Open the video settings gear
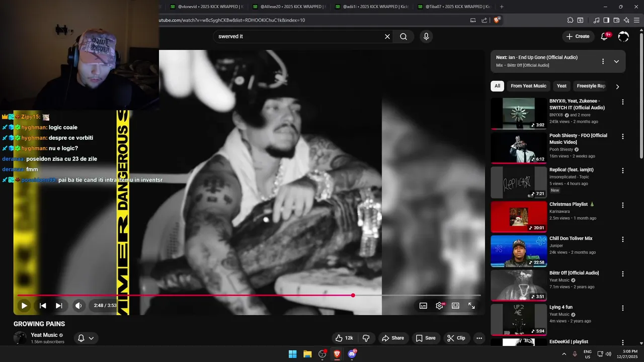 coord(440,306)
